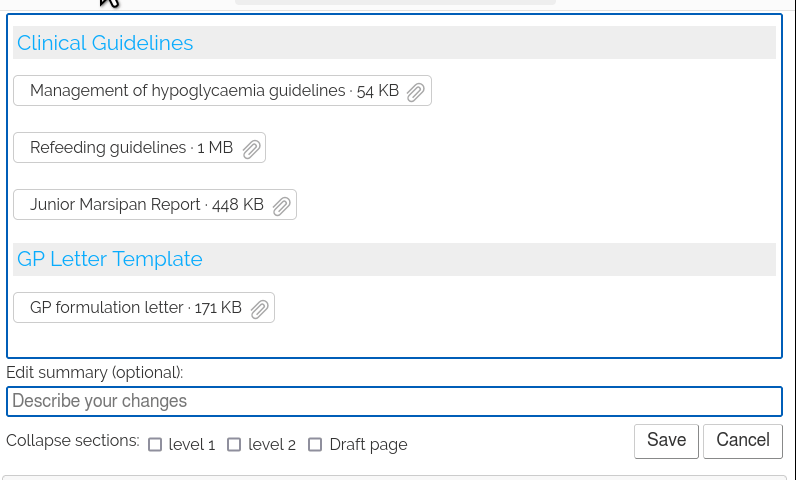This screenshot has width=796, height=480.
Task: Click paperclip icon on hypoglycaemia guidelines attachment
Action: click(416, 92)
